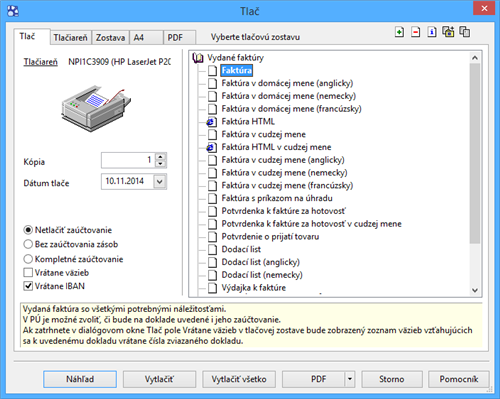Viewport: 500px width, 399px height.
Task: Click the export reports icon with yellow folder
Action: click(x=448, y=32)
